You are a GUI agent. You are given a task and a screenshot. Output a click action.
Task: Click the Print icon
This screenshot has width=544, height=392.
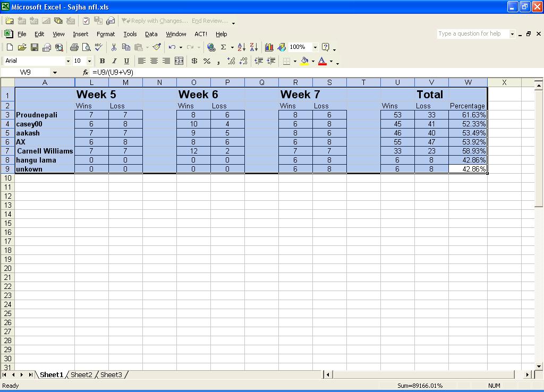coord(74,47)
